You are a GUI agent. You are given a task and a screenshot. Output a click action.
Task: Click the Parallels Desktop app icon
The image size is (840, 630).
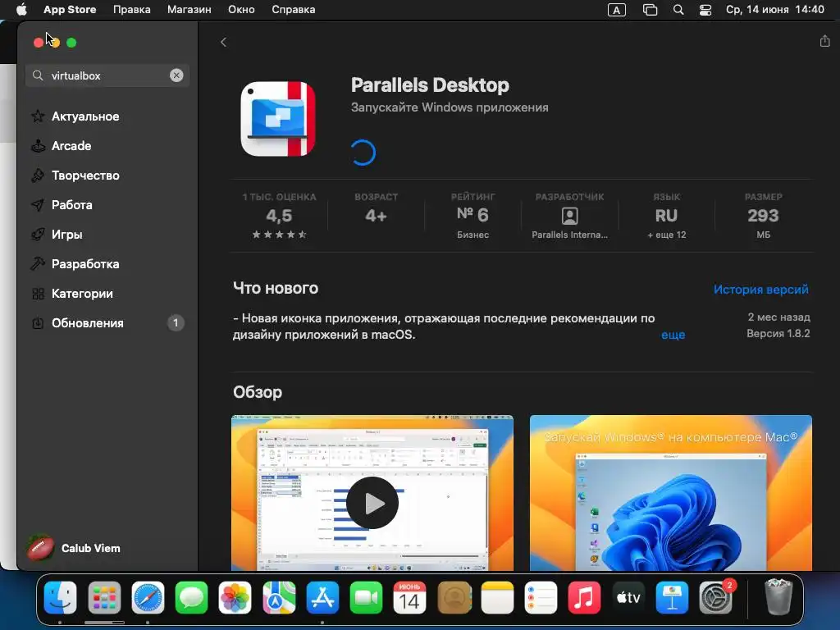click(x=278, y=119)
